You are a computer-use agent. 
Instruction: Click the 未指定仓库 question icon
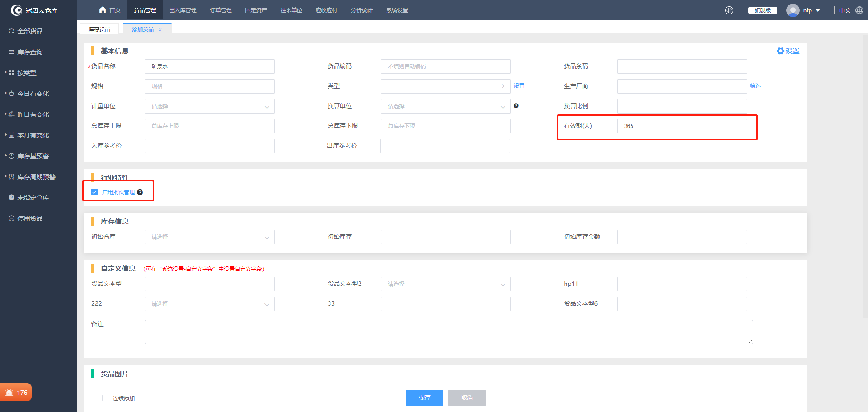pos(12,198)
